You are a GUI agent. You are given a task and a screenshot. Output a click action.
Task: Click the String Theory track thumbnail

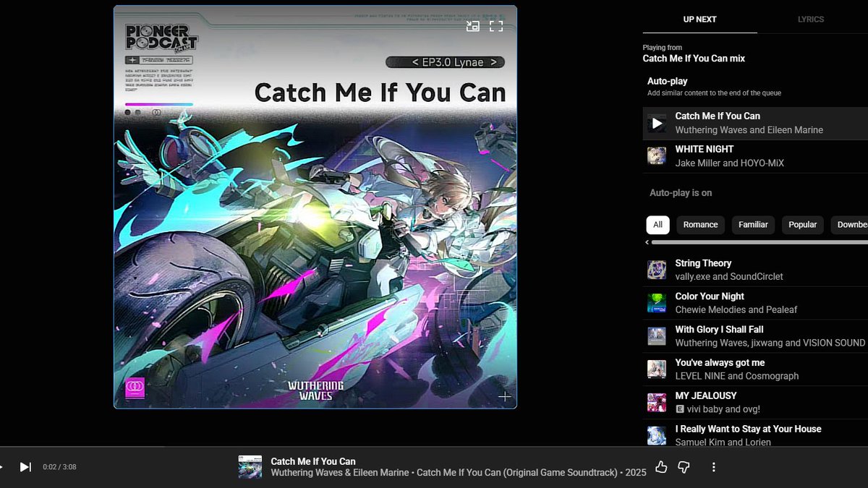click(x=657, y=270)
